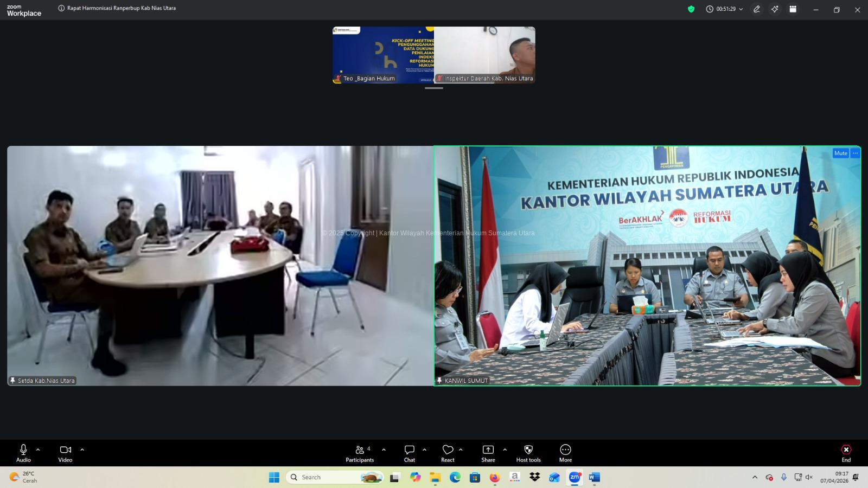Open the Chat panel
868x488 pixels.
coord(410,453)
